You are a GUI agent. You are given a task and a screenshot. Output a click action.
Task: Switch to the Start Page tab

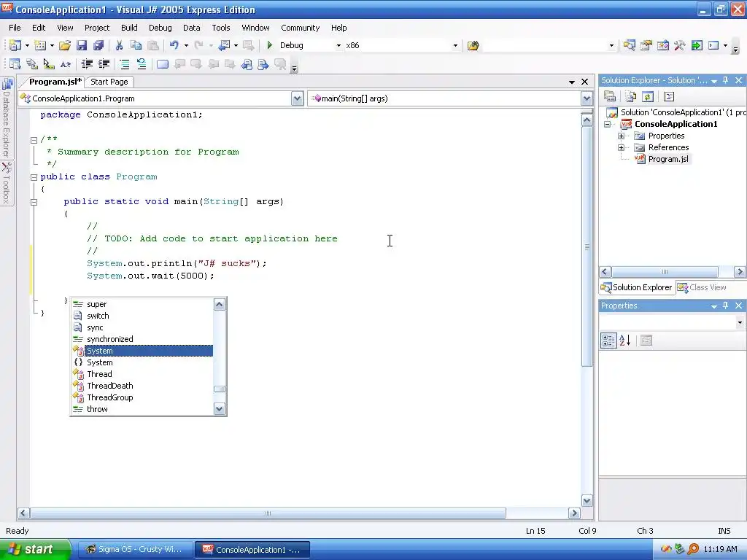point(109,82)
